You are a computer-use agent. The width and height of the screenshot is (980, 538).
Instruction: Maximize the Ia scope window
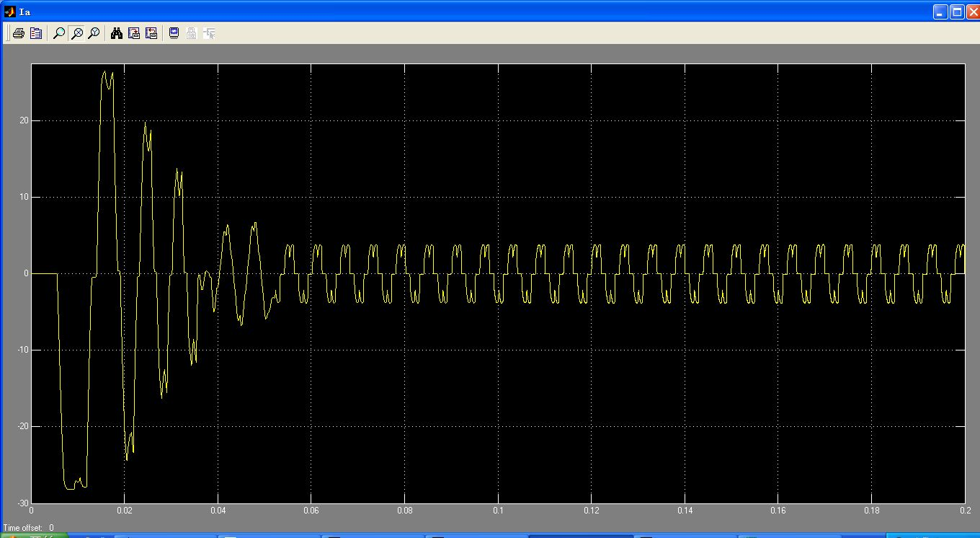tap(957, 12)
